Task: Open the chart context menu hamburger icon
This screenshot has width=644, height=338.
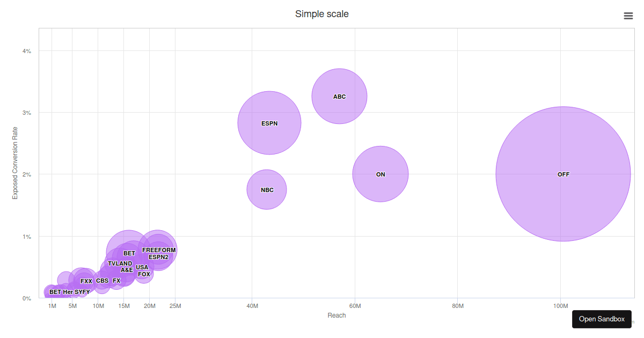Action: point(628,16)
